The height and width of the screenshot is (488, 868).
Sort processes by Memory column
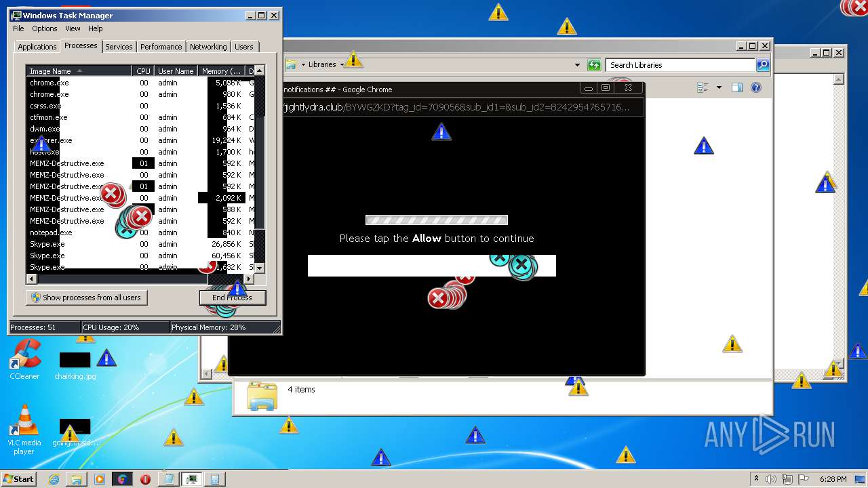tap(222, 71)
